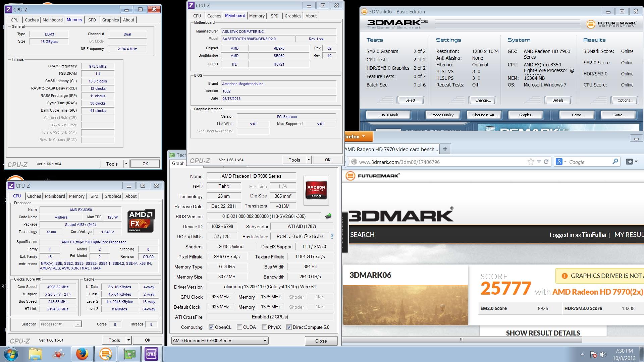Click the bookmark star in Firefox address bar
The image size is (644, 362).
pos(531,162)
